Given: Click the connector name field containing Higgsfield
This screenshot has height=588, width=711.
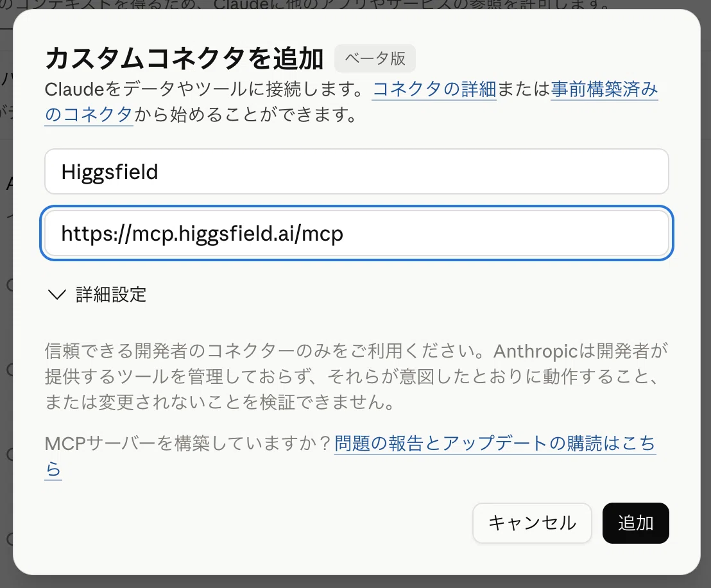Looking at the screenshot, I should (x=356, y=171).
